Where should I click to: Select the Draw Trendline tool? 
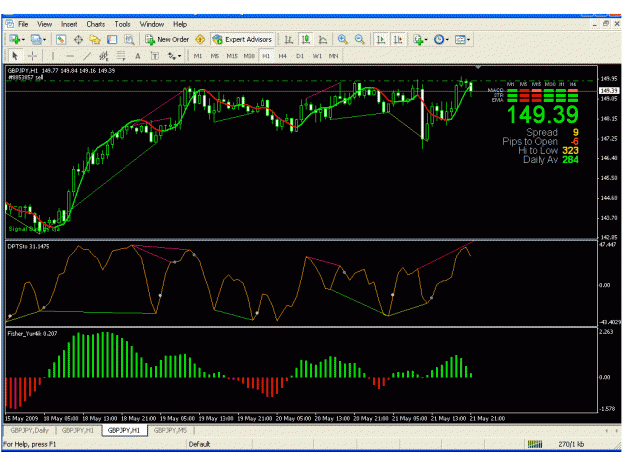(x=87, y=56)
